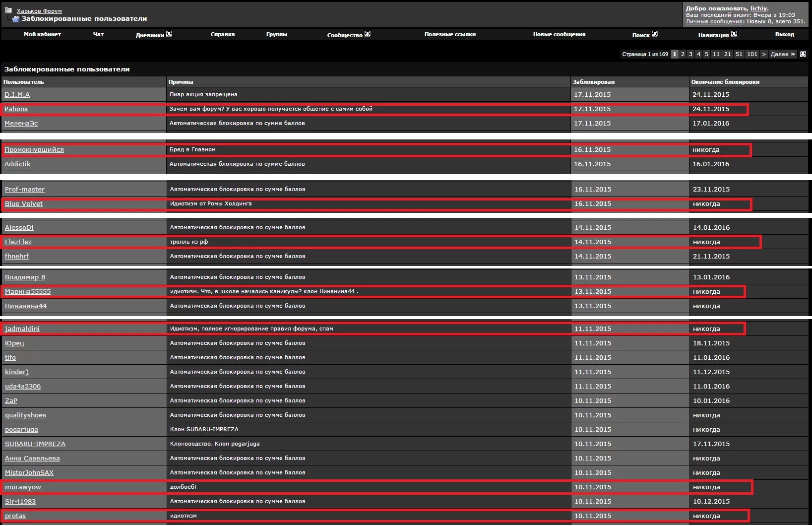Open the Промокнувшийся user profile link

[x=34, y=149]
